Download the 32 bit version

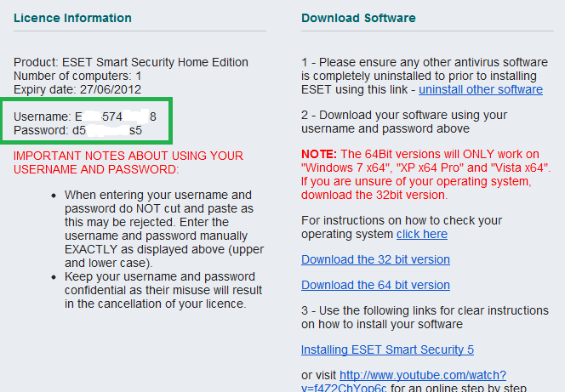pos(375,259)
